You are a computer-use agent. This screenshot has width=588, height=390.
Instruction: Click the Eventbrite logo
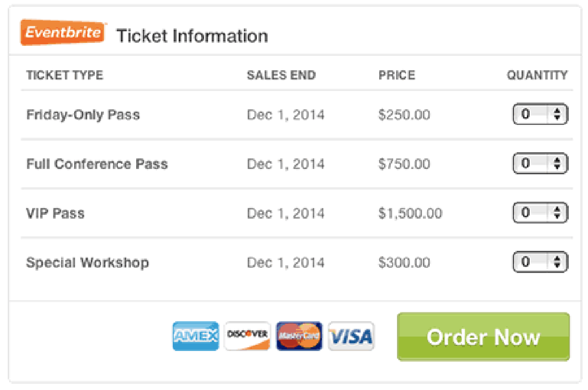[x=63, y=33]
